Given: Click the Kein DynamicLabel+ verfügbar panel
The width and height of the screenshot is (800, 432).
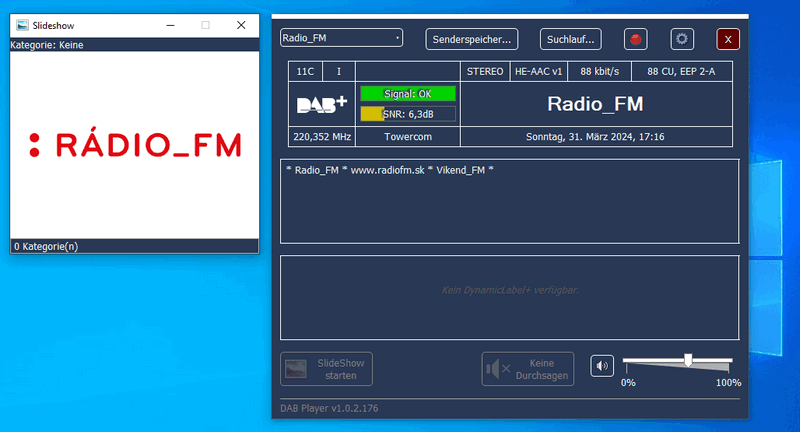Looking at the screenshot, I should click(x=509, y=297).
